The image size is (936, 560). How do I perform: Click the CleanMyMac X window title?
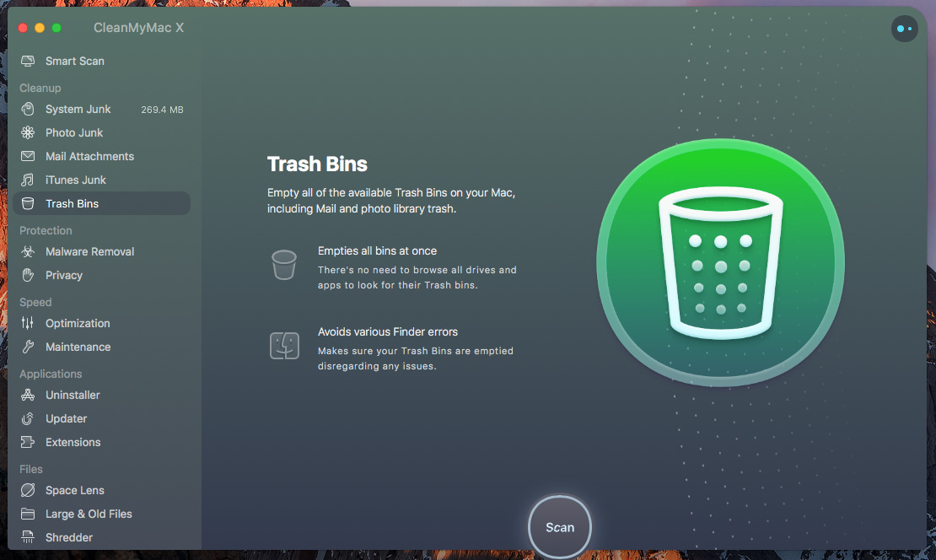tap(138, 28)
